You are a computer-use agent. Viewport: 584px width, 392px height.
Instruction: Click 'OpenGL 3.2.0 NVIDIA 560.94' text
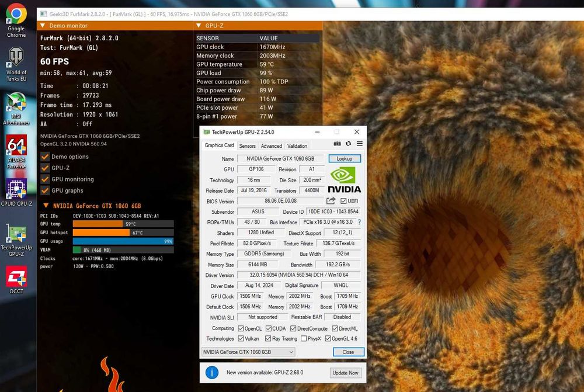[x=74, y=144]
